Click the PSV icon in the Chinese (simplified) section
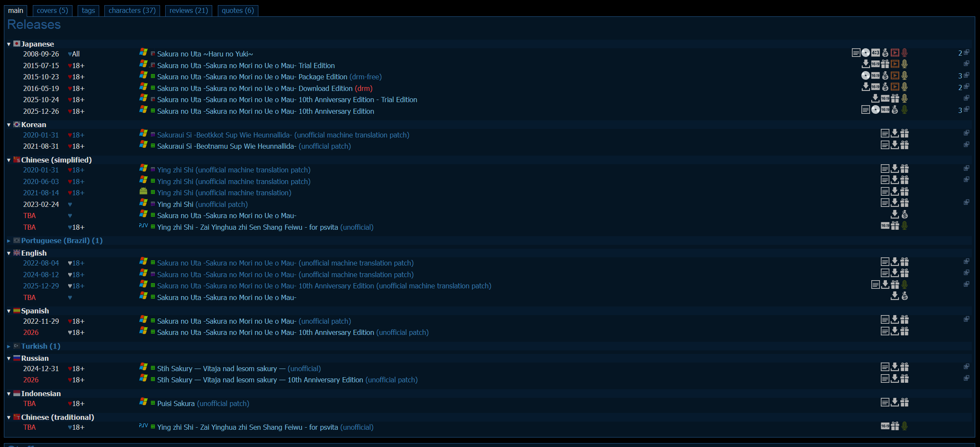 click(x=144, y=225)
